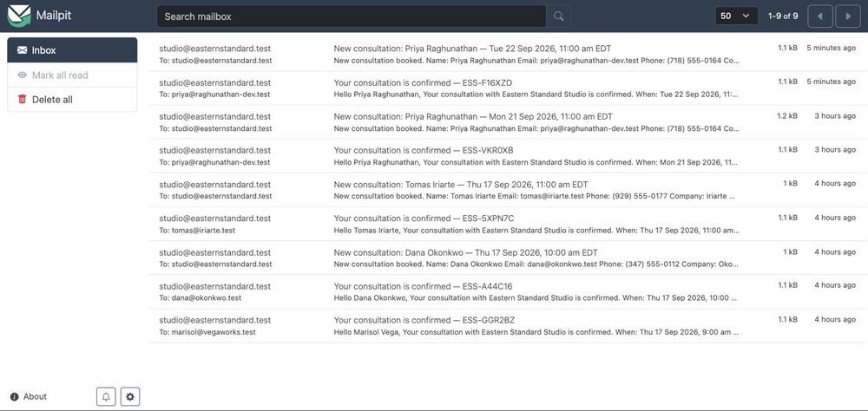Open confirmation email ESS-A44C16
Screen dimensions: 868x411
(x=508, y=292)
